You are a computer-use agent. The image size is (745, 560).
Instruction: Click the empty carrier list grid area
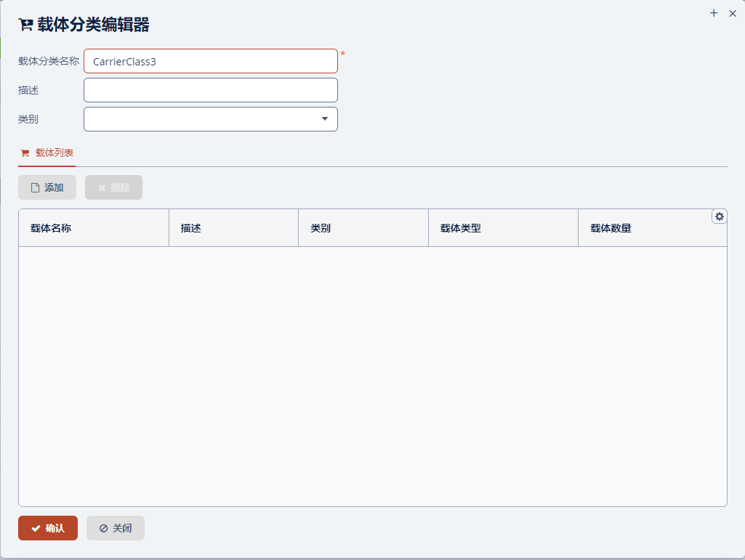pyautogui.click(x=372, y=376)
